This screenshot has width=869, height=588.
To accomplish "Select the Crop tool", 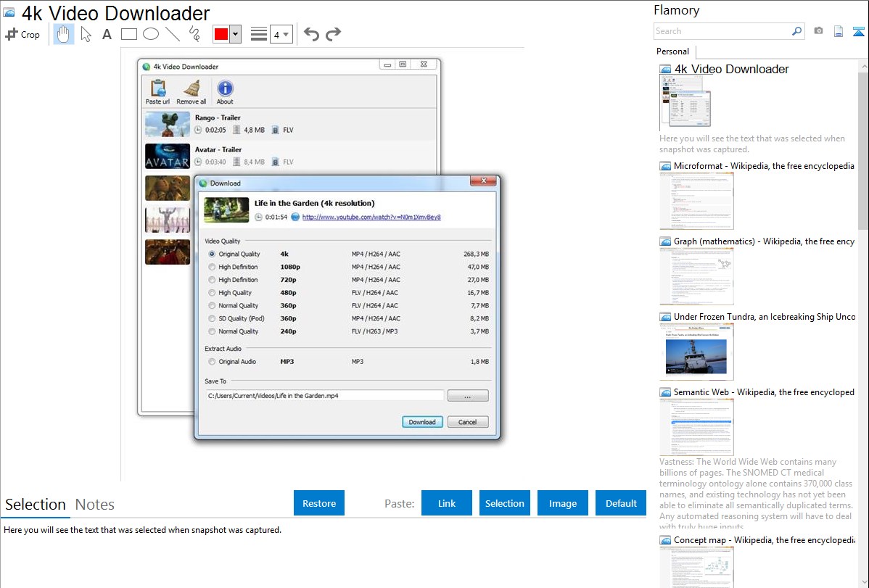I will (22, 34).
